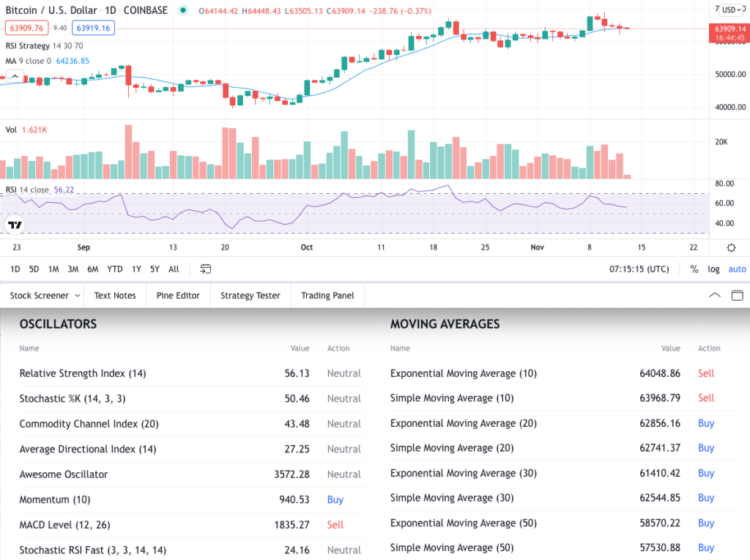Viewport: 750px width, 560px height.
Task: Click the value 3572.28 for Awesome Oscillator
Action: pyautogui.click(x=292, y=474)
